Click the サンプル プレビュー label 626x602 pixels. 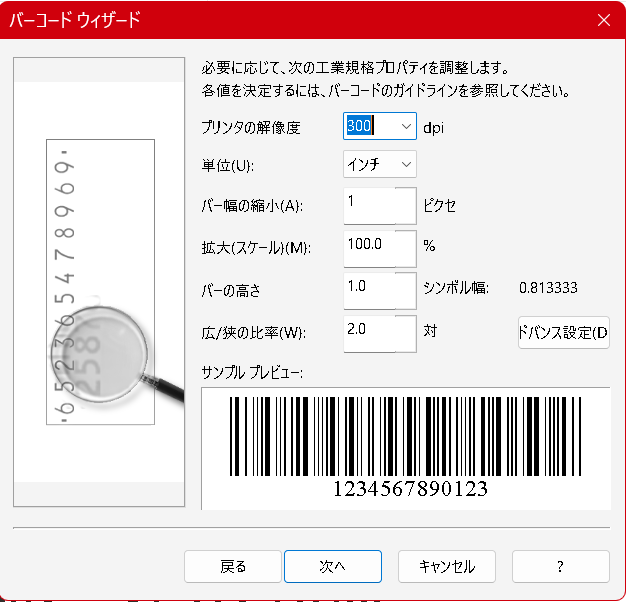tap(252, 372)
